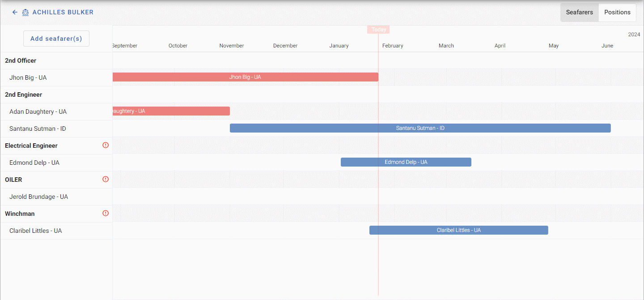
Task: Click Claribel Littles' assignment bar
Action: [x=458, y=230]
